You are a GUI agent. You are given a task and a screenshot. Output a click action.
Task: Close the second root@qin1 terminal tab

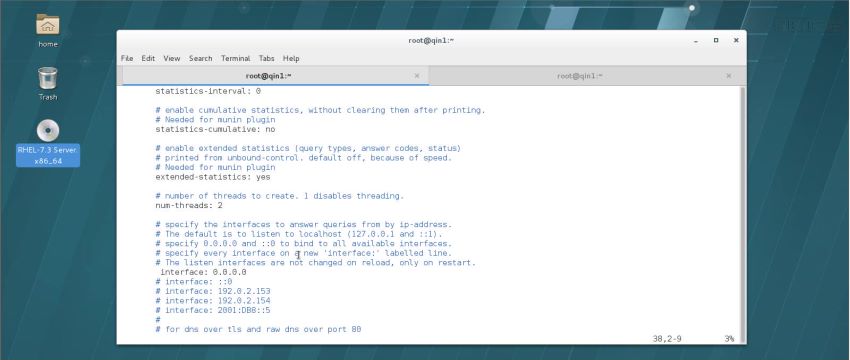[x=729, y=76]
